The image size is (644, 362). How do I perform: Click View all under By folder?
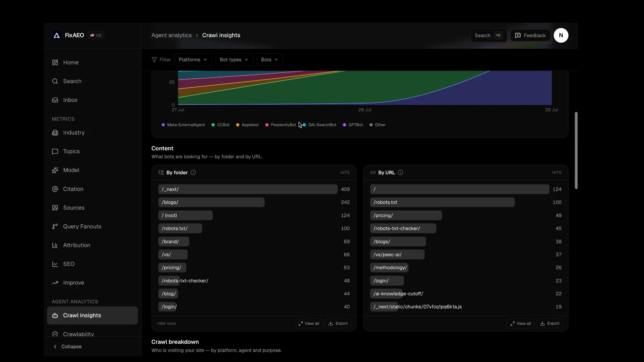pyautogui.click(x=309, y=323)
